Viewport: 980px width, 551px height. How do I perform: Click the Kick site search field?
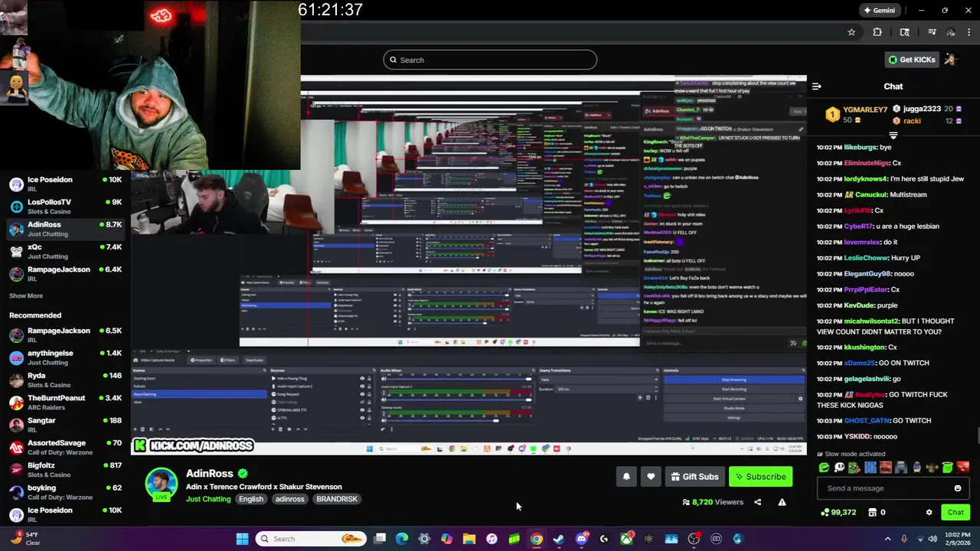tap(490, 60)
